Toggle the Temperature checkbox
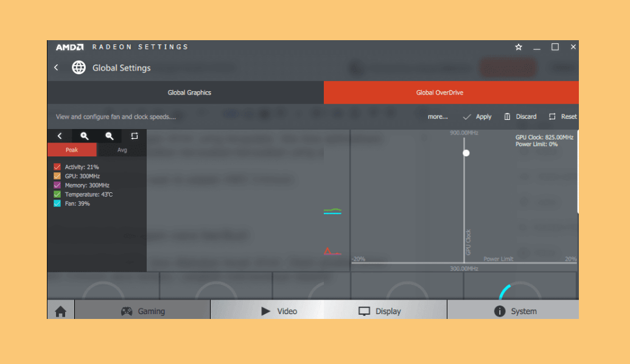 57,194
